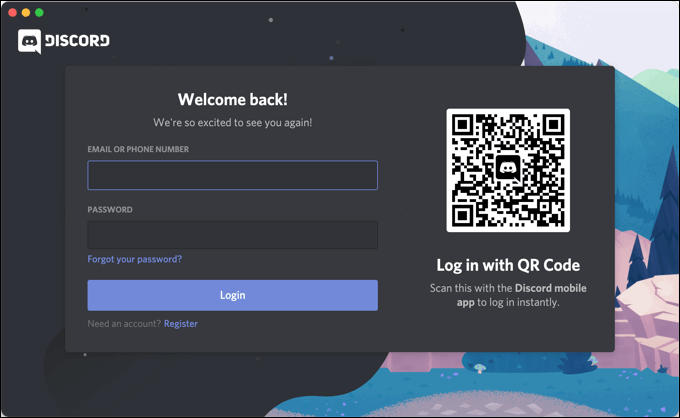This screenshot has width=680, height=418.
Task: Focus the Password input field
Action: tap(232, 235)
